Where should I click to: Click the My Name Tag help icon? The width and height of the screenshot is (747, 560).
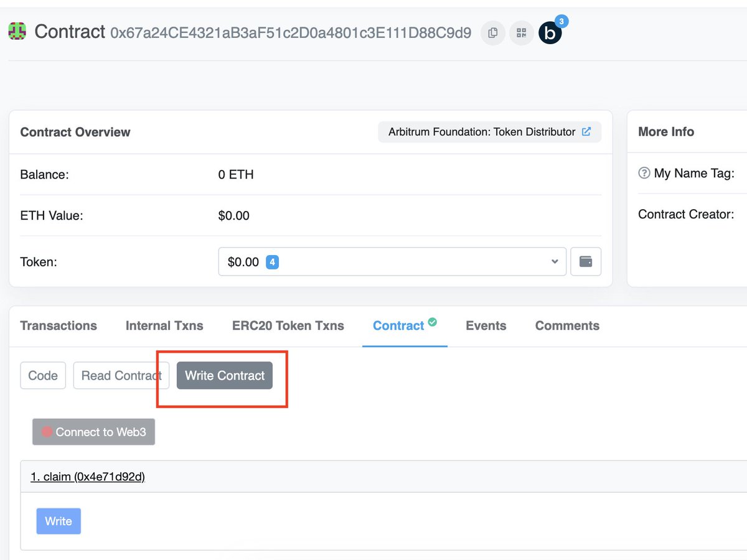tap(644, 173)
